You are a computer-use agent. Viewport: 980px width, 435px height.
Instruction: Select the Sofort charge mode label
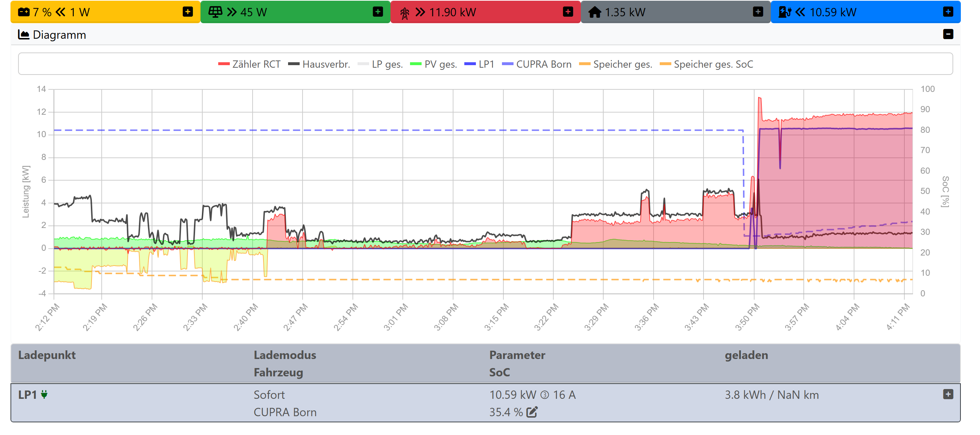[269, 395]
